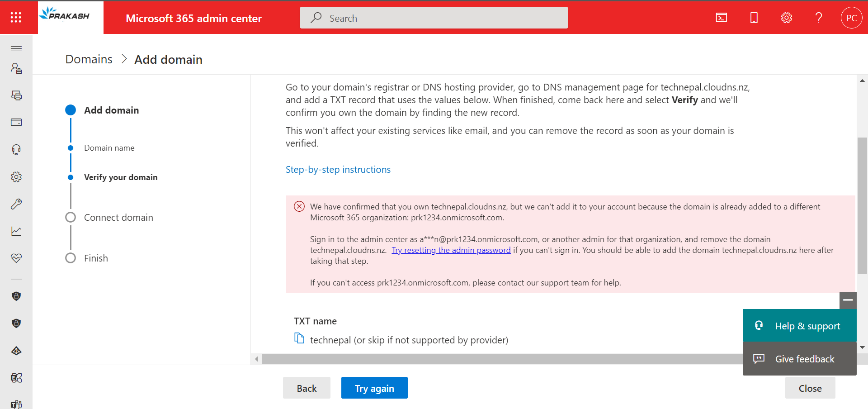Select Domain name step in wizard

pos(109,148)
